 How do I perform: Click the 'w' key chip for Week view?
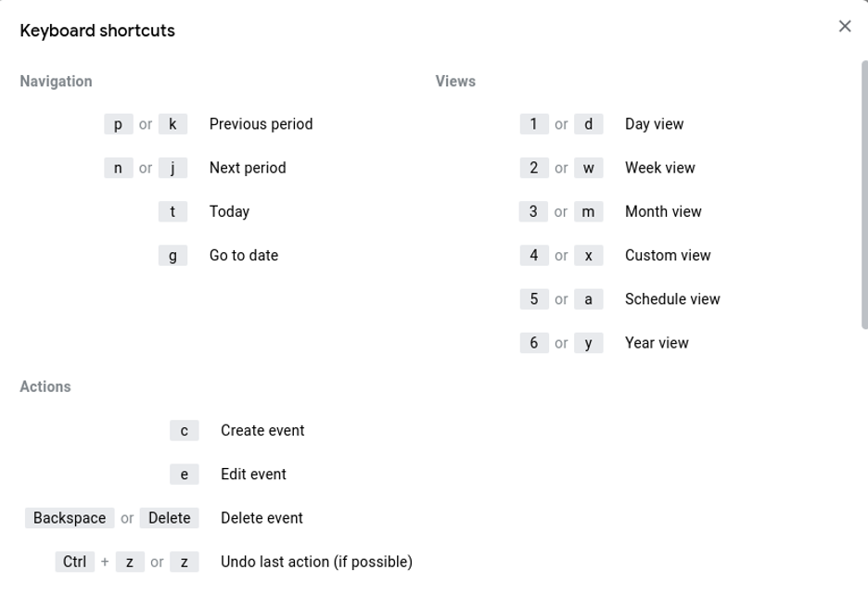tap(589, 168)
